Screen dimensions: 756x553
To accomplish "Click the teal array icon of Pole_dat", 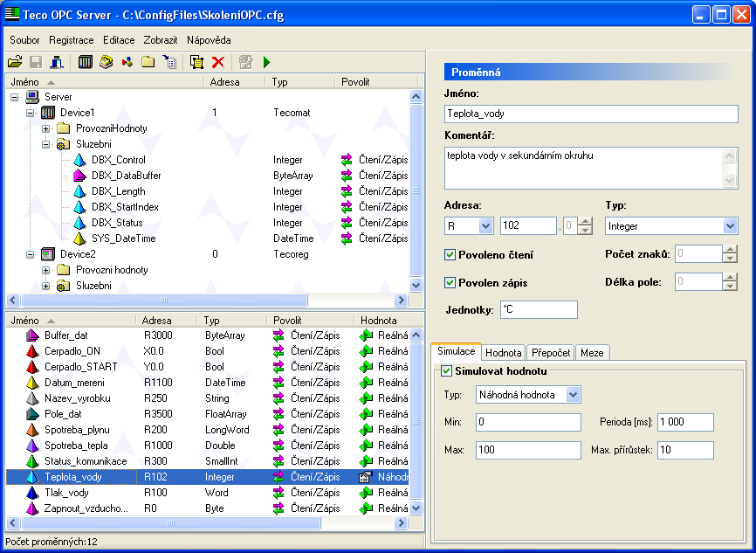I will 32,414.
